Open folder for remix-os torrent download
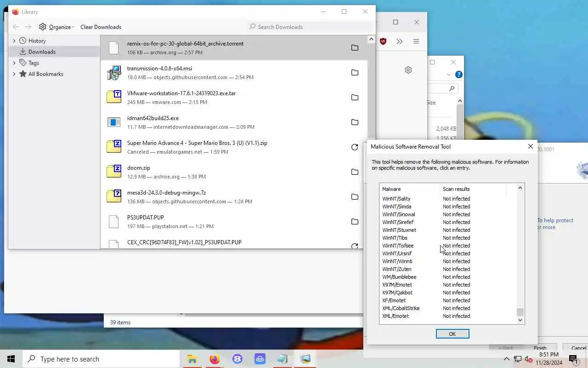Screen dimensions: 588x368 (355, 48)
